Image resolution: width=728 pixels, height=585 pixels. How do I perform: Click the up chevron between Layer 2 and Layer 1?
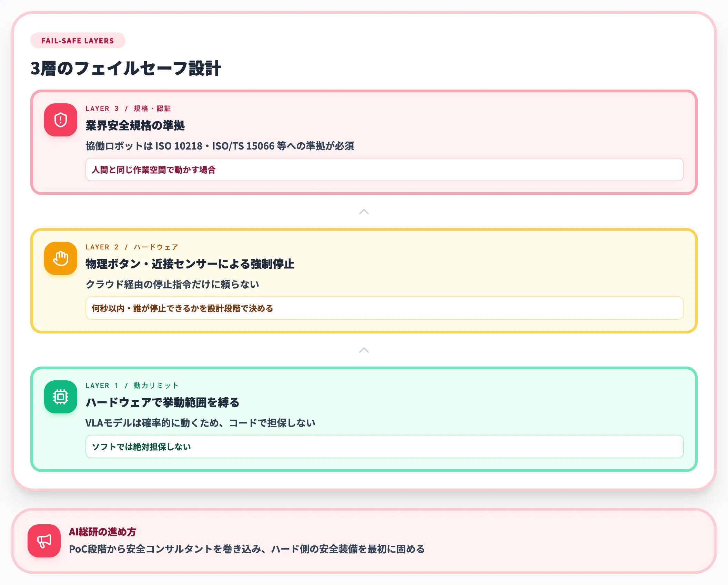364,350
